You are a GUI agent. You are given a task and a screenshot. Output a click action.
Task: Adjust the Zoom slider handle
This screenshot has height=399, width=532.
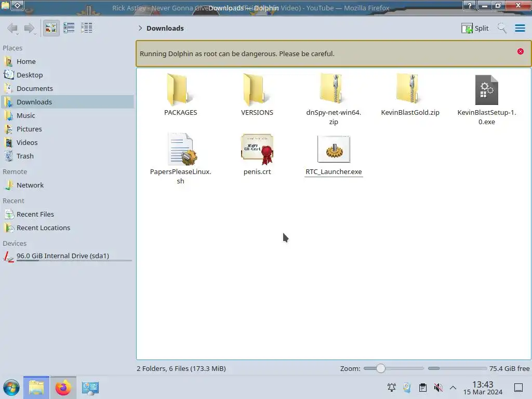coord(381,368)
